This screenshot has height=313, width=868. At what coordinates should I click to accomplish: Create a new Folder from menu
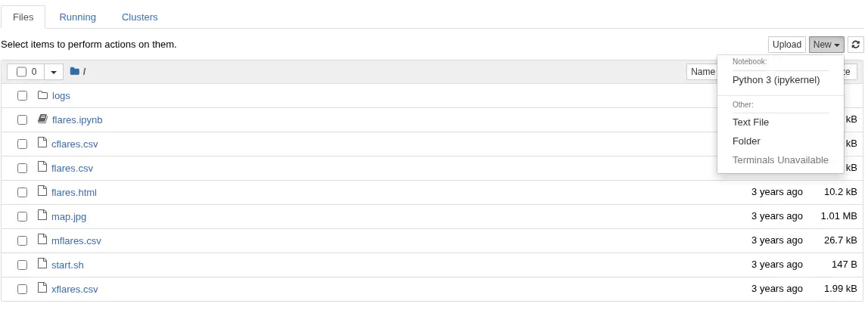pyautogui.click(x=746, y=141)
